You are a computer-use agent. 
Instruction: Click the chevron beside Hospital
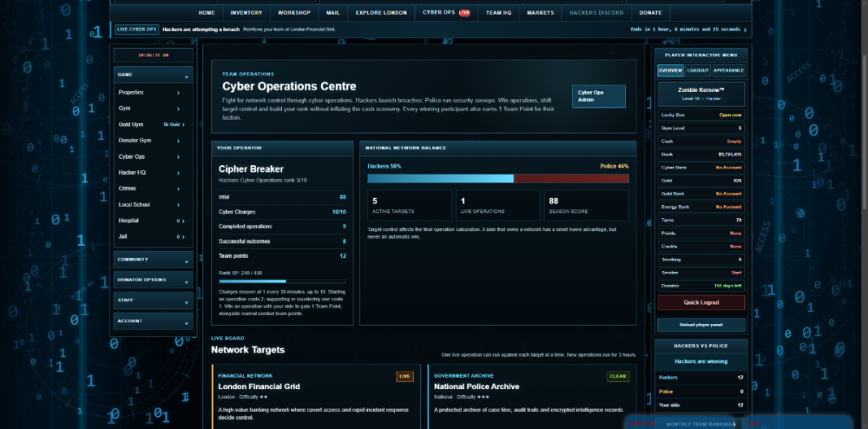click(183, 221)
